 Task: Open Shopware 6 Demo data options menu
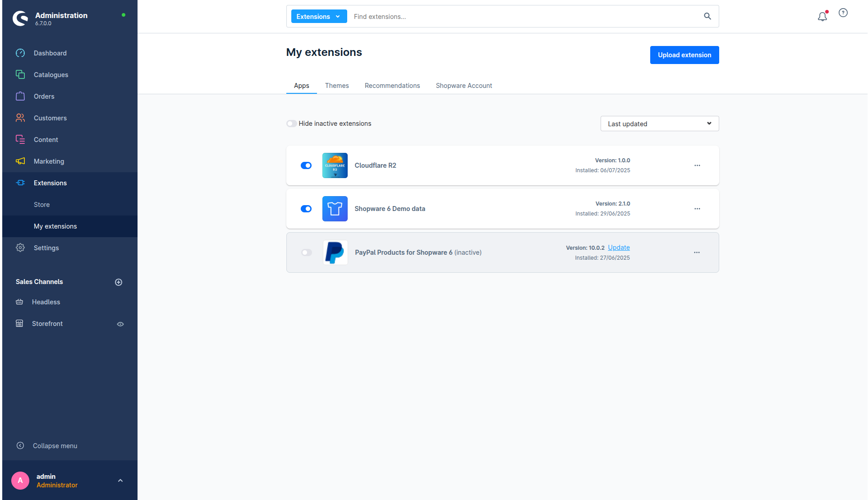[x=697, y=209]
